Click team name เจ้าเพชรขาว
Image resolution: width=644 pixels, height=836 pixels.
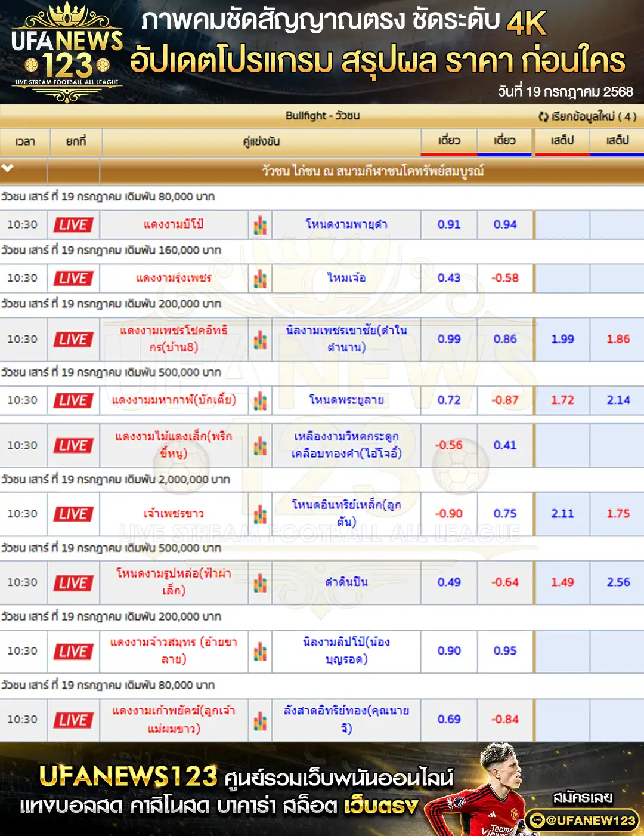coord(173,514)
